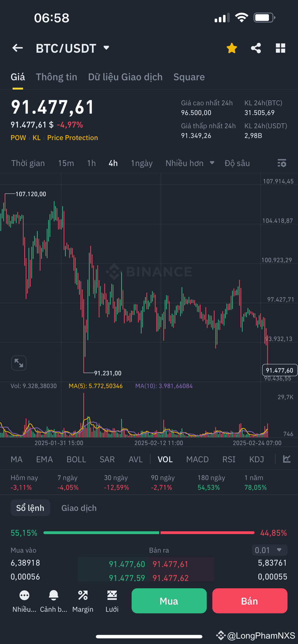Tap the ask price 91.477,62
Viewport: 298px width, 644px height.
170,578
